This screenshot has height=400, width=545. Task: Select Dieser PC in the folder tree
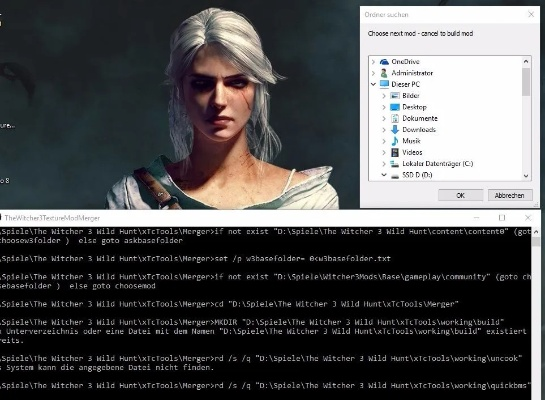pyautogui.click(x=405, y=84)
